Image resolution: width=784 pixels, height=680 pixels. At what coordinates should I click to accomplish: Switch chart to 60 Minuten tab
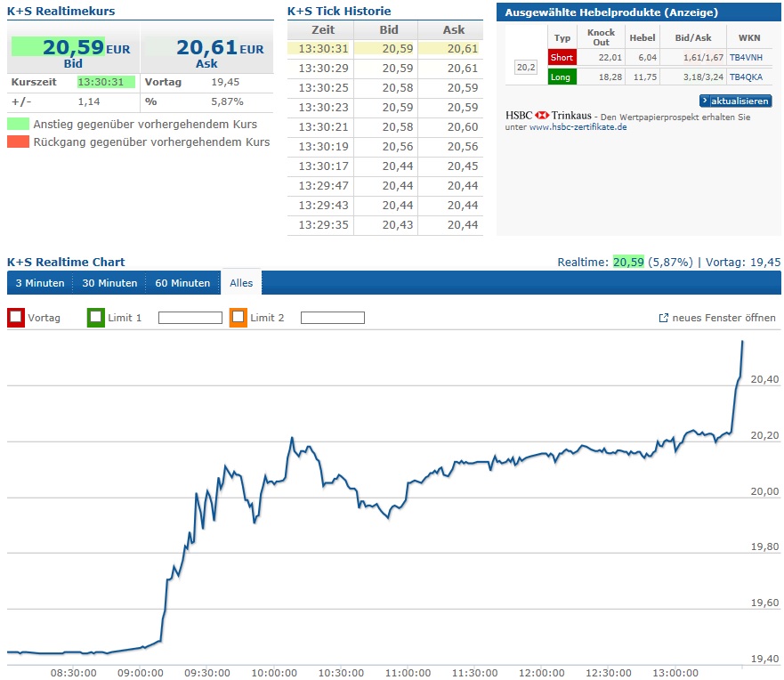coord(182,283)
